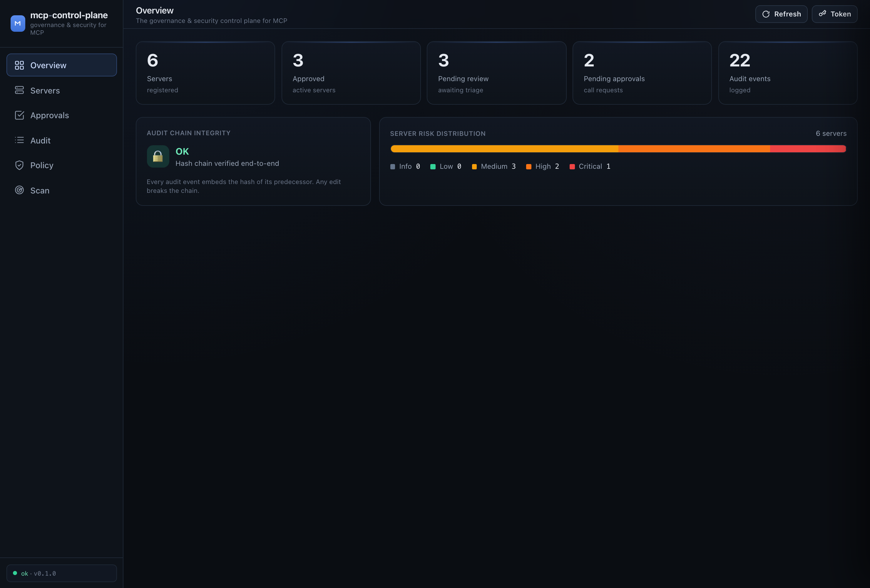The image size is (870, 588).
Task: Open the Approvals section label
Action: [x=49, y=115]
